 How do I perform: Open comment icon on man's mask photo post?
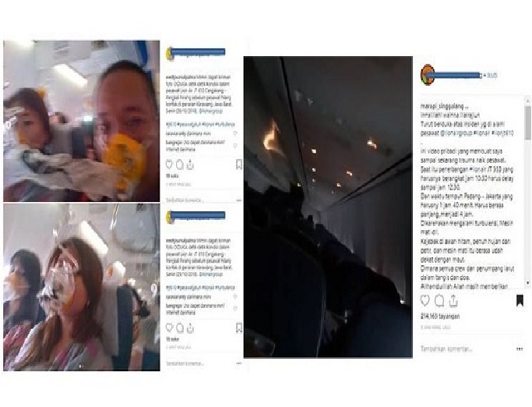tap(180, 165)
